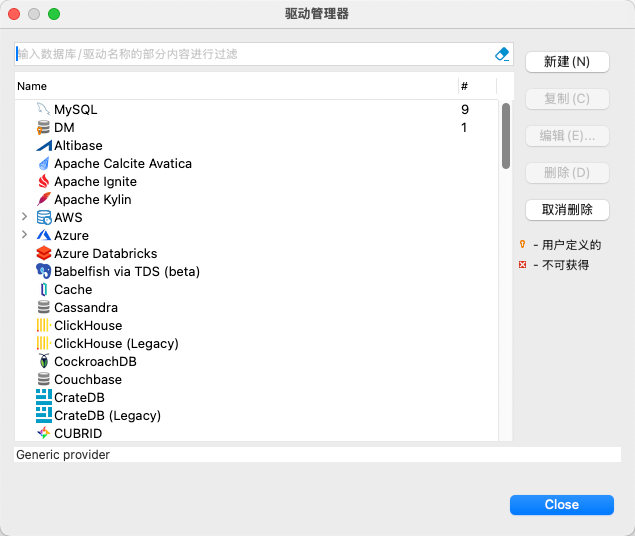
Task: Click the AWS database icon
Action: (43, 217)
